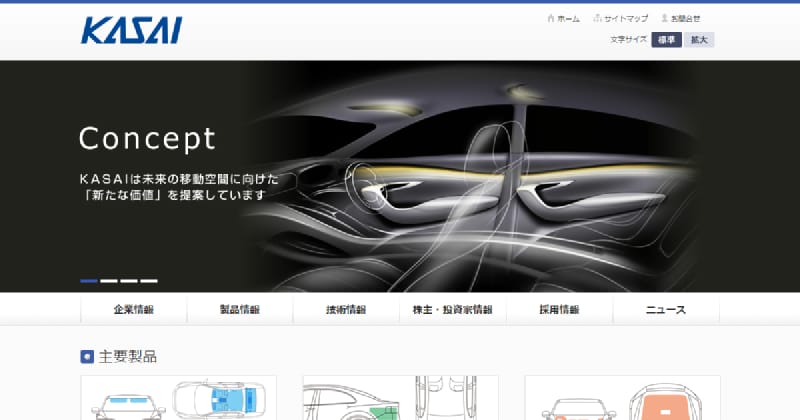The height and width of the screenshot is (420, 800).
Task: Open the ニュース menu
Action: [666, 309]
